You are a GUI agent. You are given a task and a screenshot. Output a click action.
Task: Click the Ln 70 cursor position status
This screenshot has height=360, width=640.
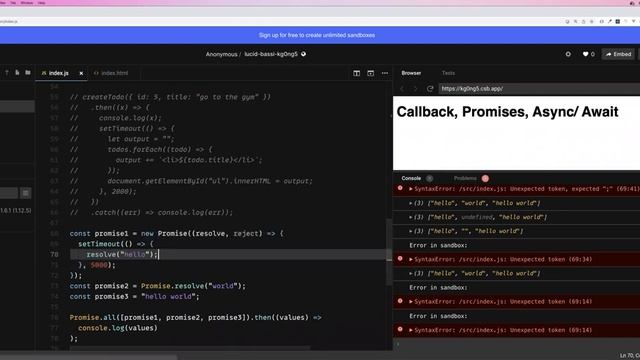[x=629, y=356]
